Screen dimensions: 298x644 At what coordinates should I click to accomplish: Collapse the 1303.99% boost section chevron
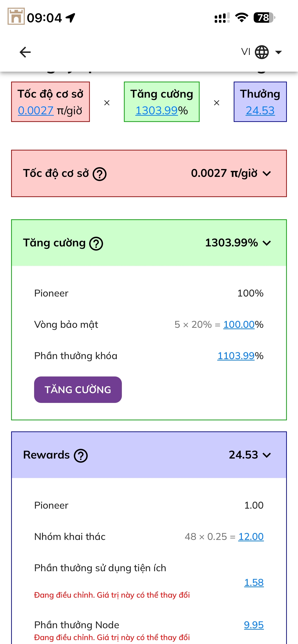coord(267,243)
